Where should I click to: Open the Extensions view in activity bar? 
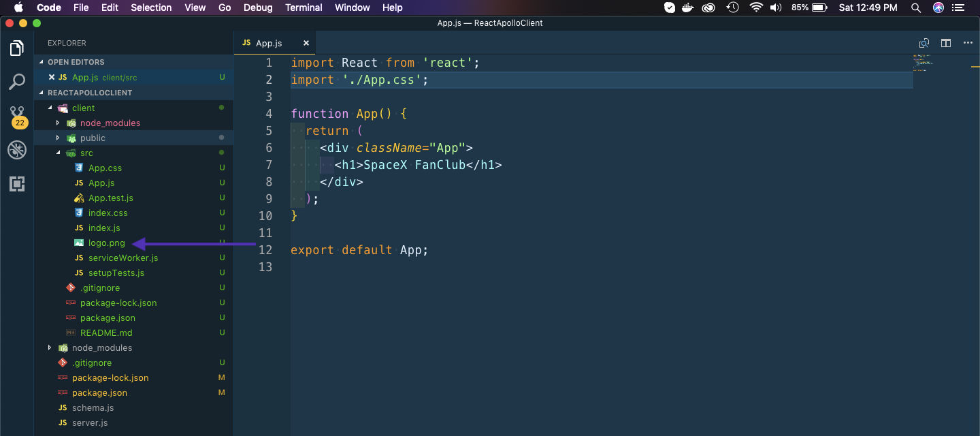17,183
